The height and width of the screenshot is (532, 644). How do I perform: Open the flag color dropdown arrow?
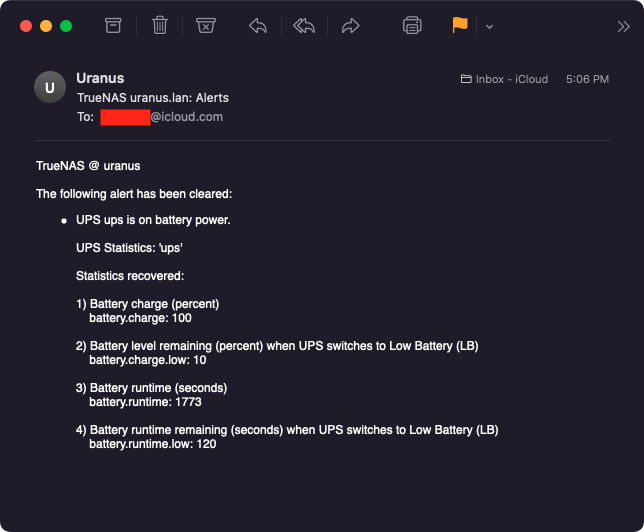click(x=489, y=27)
